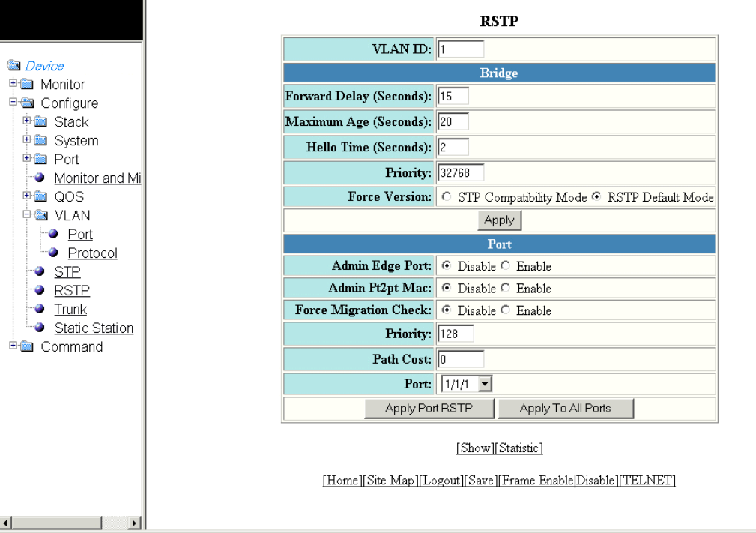Open the Statistic link
The width and height of the screenshot is (756, 533).
point(518,448)
